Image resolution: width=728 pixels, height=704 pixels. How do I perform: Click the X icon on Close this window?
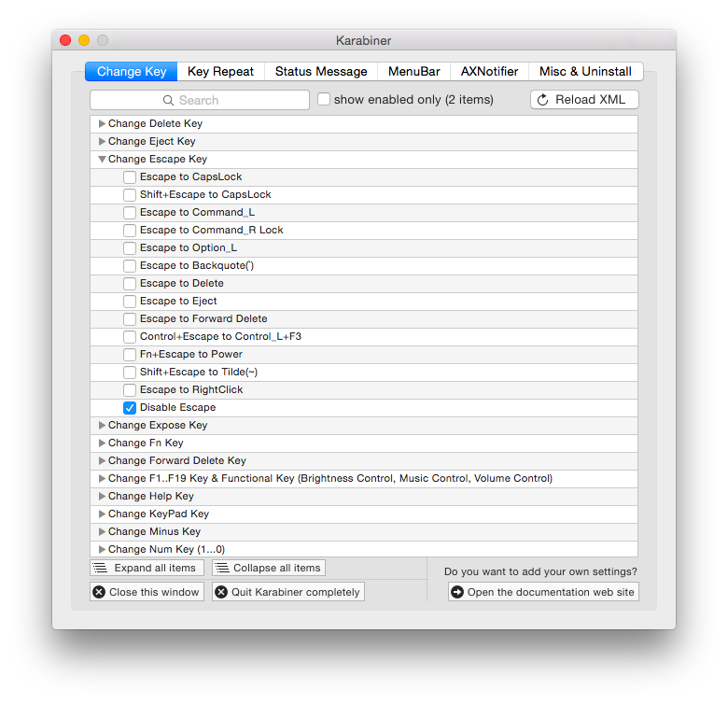(x=99, y=592)
